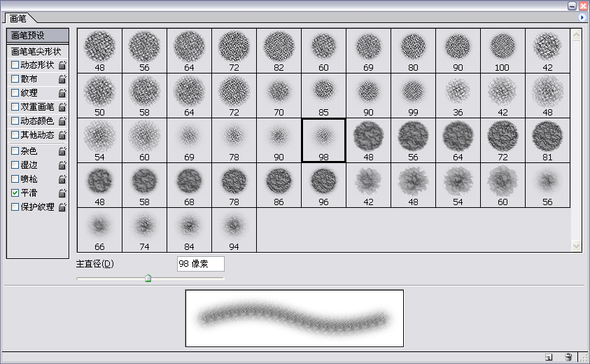590x364 pixels.
Task: Toggle the lock icon beside 湿边
Action: [x=62, y=165]
